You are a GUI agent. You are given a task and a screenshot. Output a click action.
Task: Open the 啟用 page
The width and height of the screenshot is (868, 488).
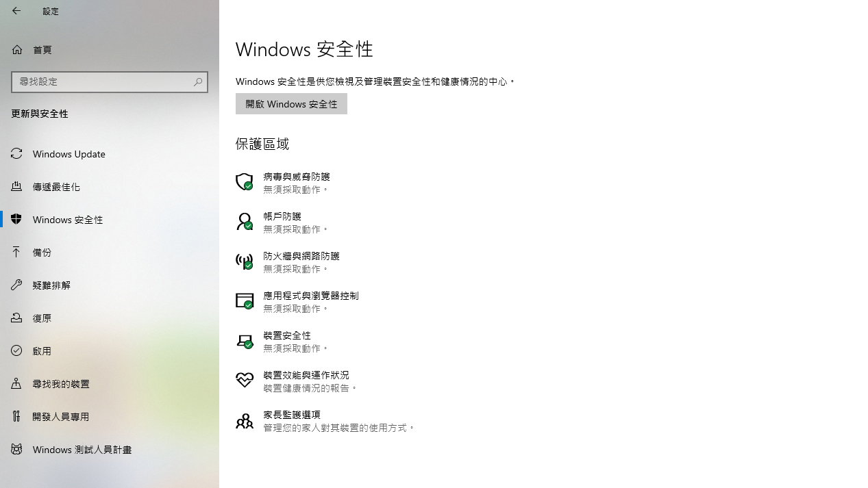pos(110,350)
